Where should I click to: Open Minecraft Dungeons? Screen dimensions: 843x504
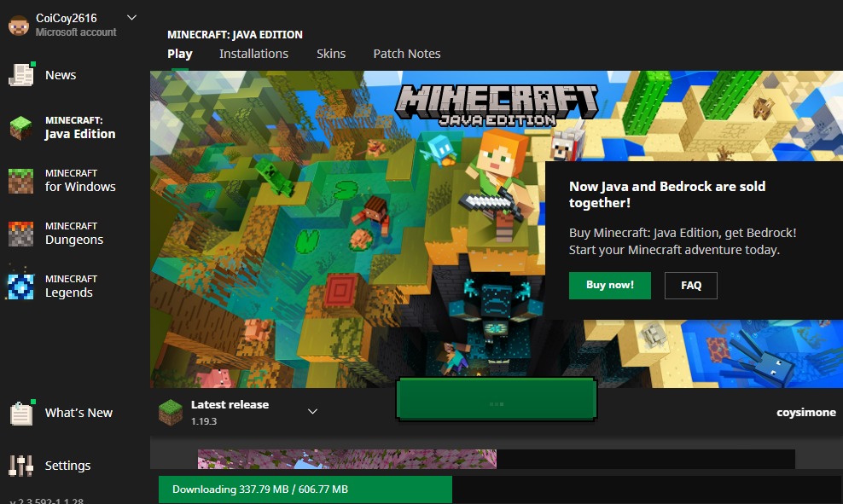(77, 232)
